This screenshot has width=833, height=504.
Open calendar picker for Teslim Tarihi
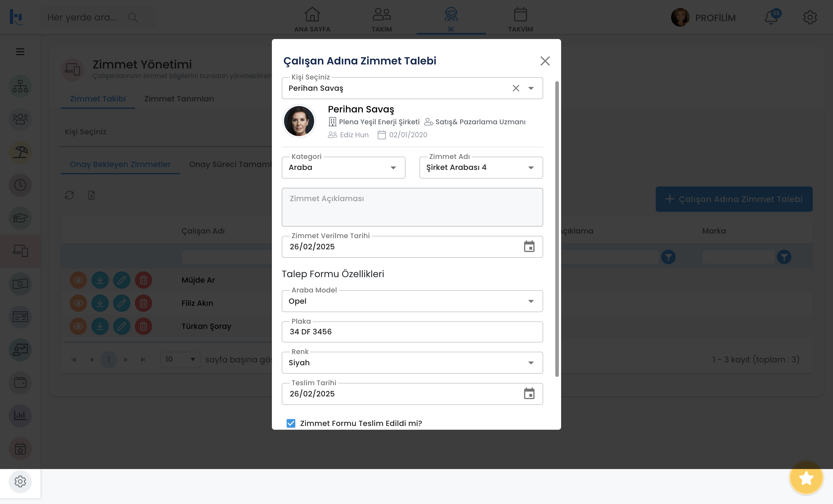click(x=529, y=394)
